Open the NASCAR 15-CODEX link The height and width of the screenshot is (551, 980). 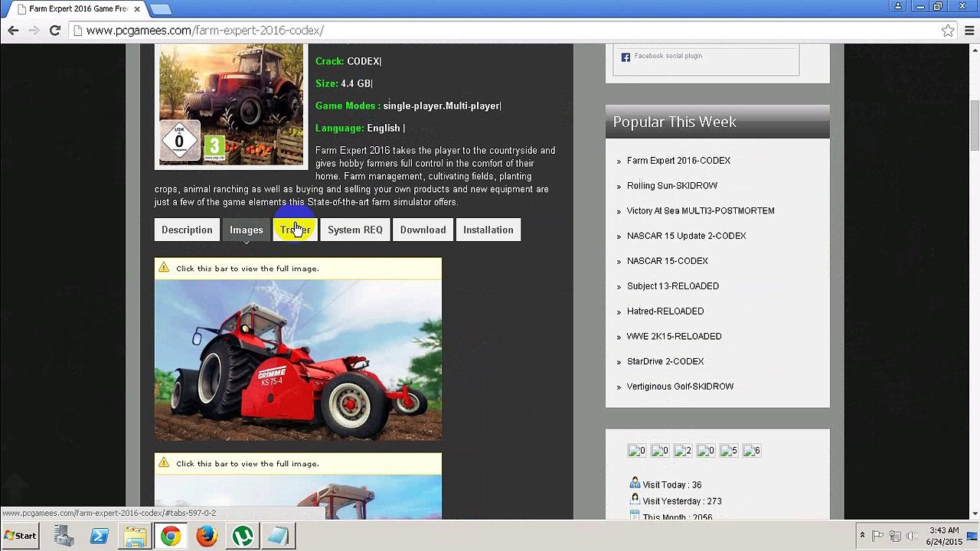click(668, 261)
